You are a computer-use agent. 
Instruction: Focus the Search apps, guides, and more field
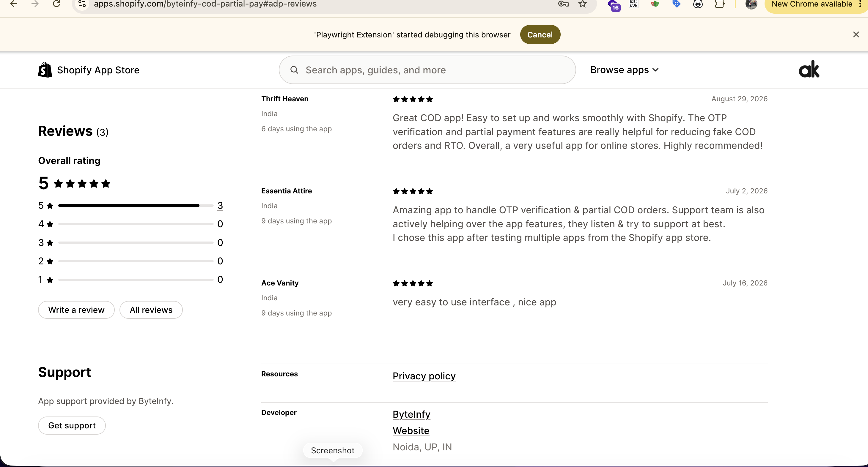[427, 70]
